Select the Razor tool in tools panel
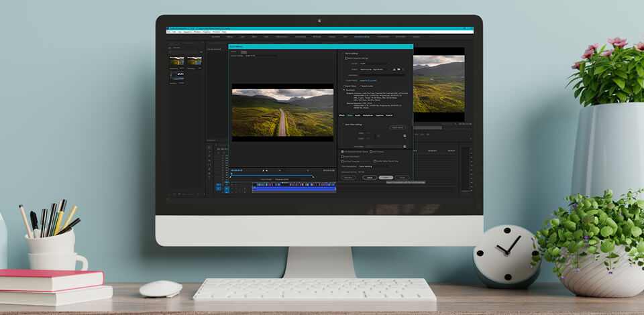 pos(209,161)
